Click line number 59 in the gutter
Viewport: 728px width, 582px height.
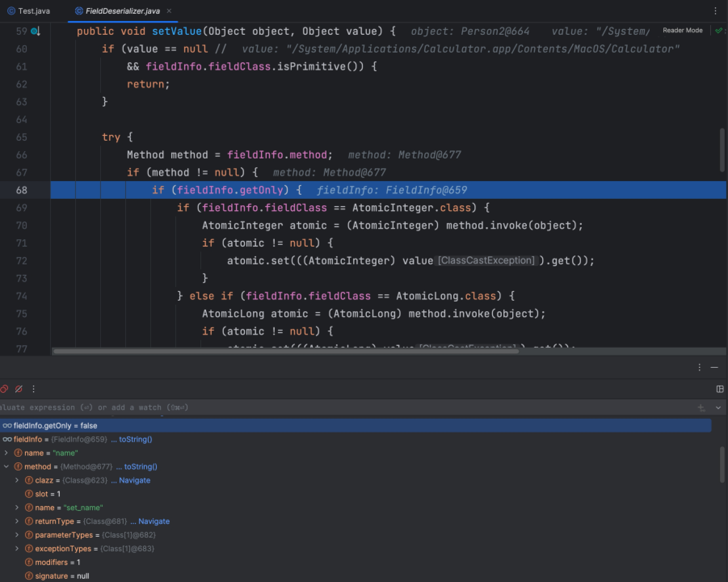pos(21,31)
